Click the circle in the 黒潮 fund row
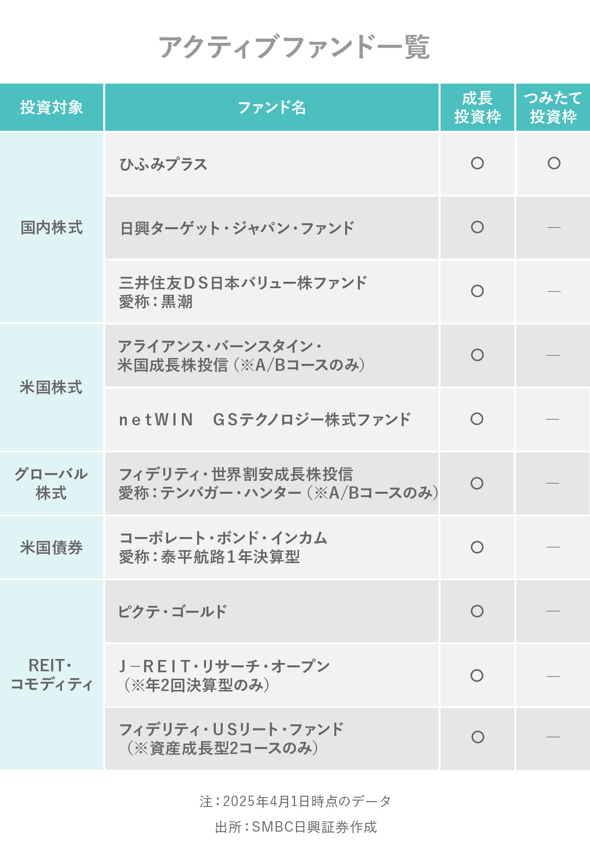 [477, 291]
